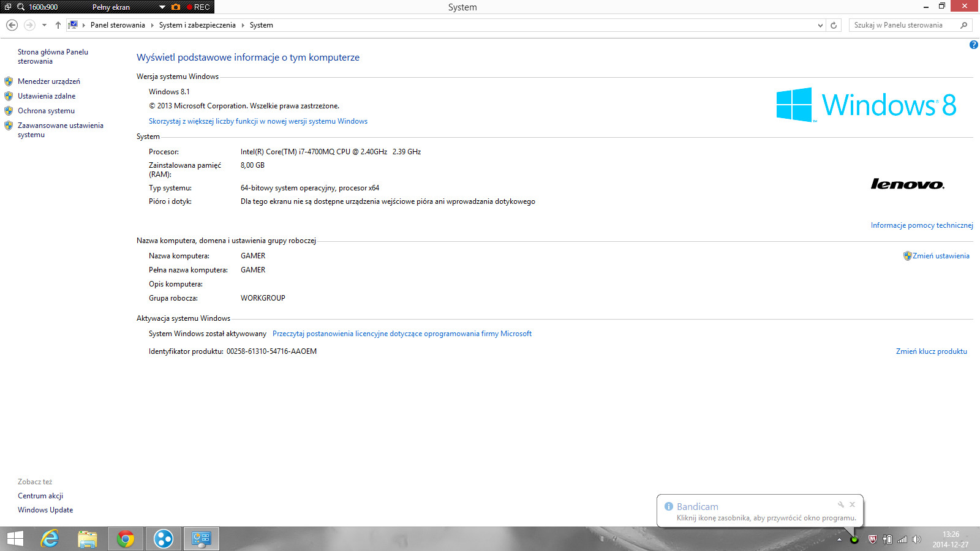The image size is (980, 551).
Task: Click the Bandicam magnifier icon beside 1600x900
Action: [x=20, y=7]
